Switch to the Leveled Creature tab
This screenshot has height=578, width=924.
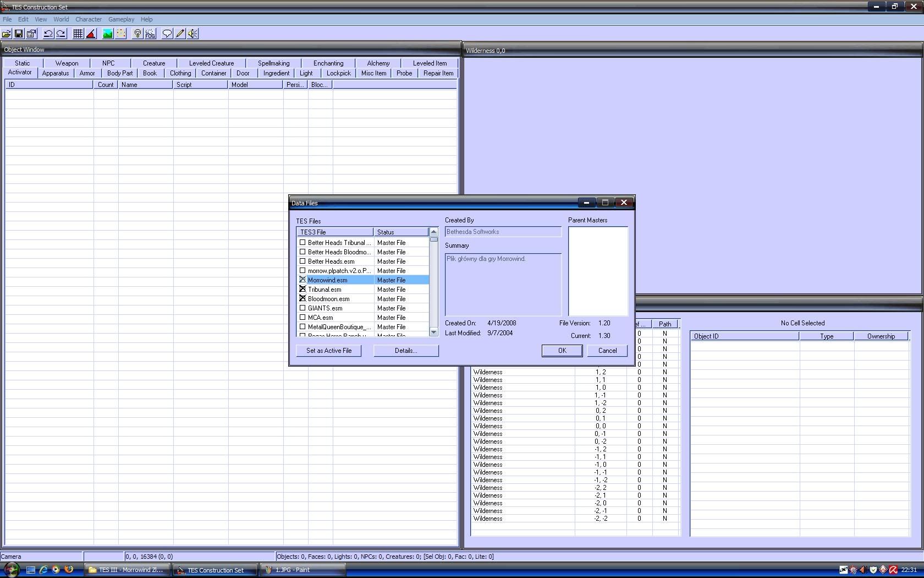point(212,63)
